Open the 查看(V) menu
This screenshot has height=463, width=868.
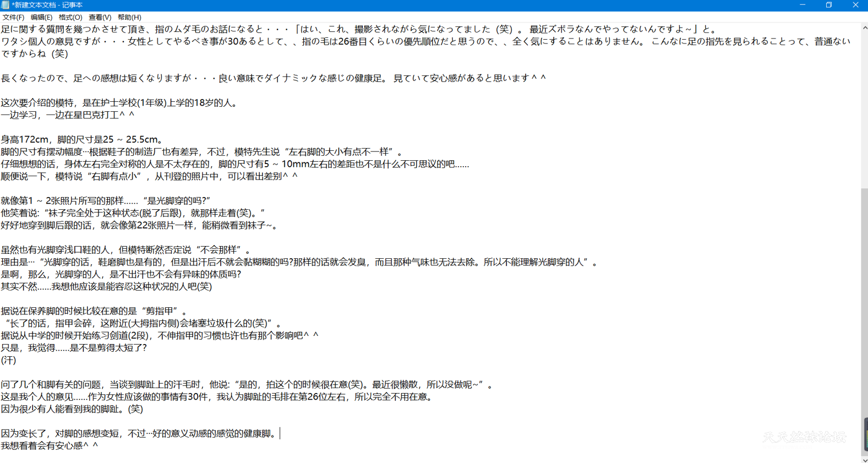pyautogui.click(x=100, y=17)
